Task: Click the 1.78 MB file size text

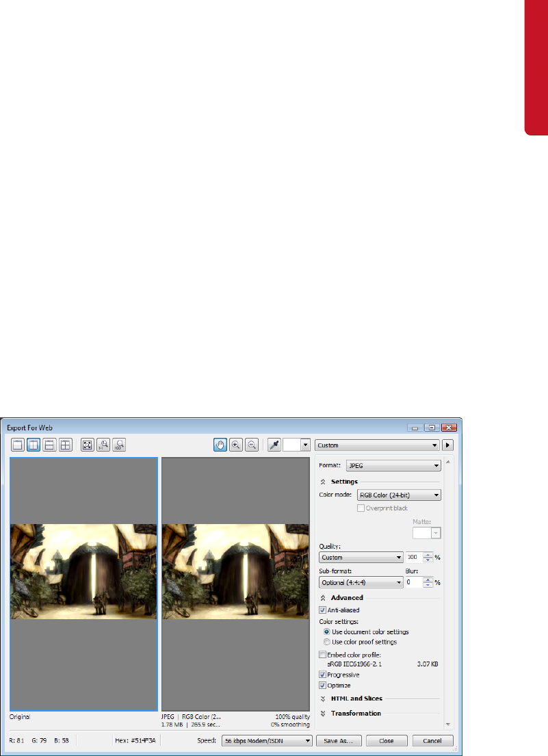Action: (172, 725)
